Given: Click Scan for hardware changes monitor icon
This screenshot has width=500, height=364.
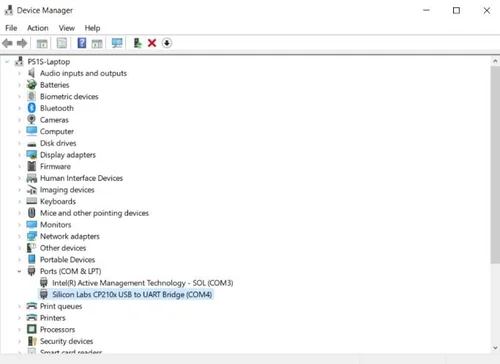Looking at the screenshot, I should (x=117, y=43).
